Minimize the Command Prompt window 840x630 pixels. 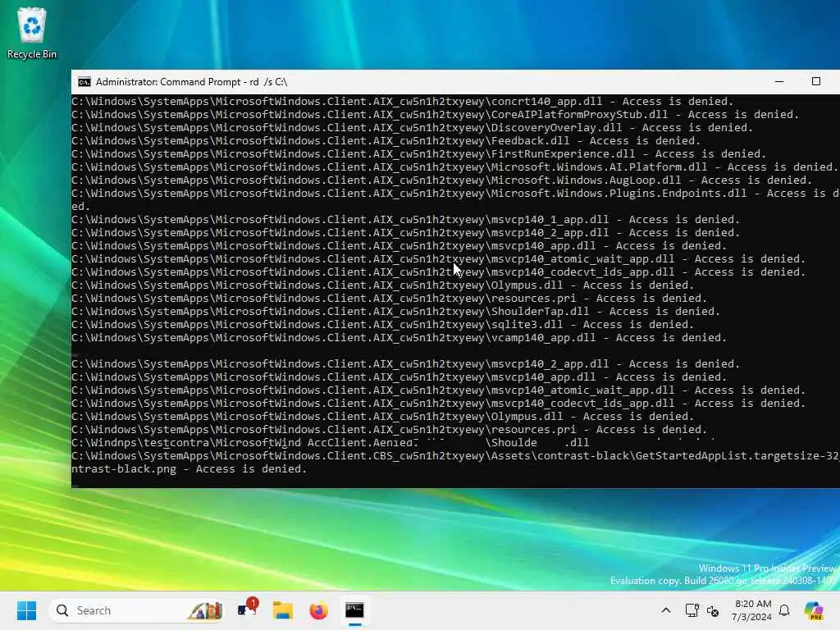click(x=779, y=81)
